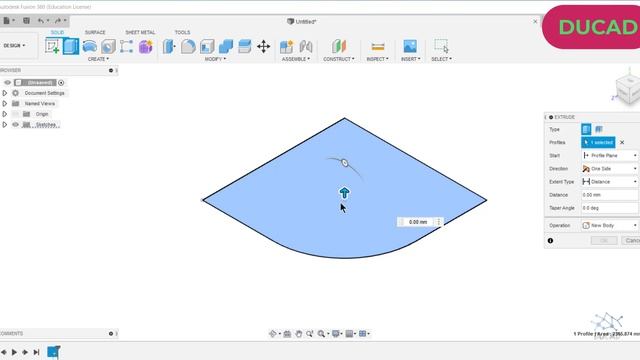
Task: Click the on-canvas 0.00 mm distance box
Action: click(418, 222)
